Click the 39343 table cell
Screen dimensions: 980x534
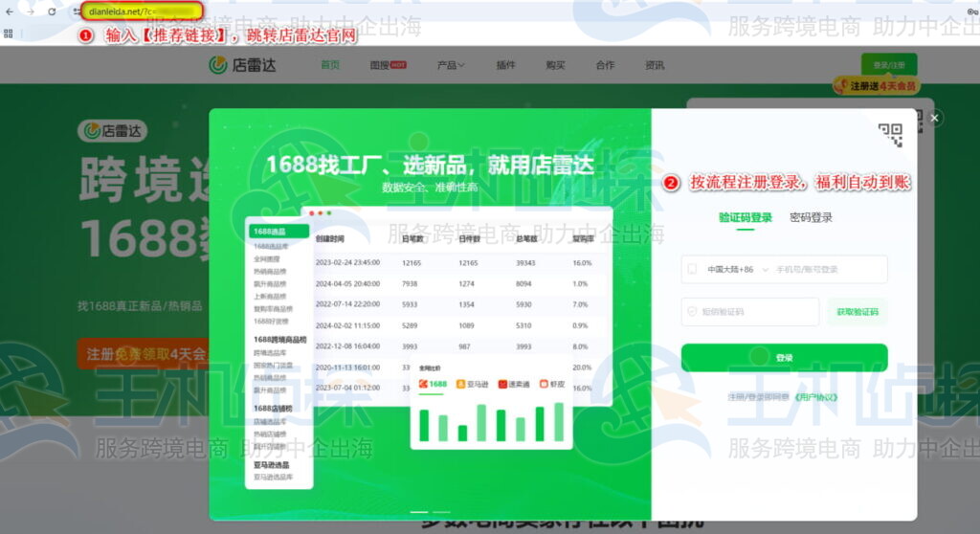pyautogui.click(x=525, y=262)
